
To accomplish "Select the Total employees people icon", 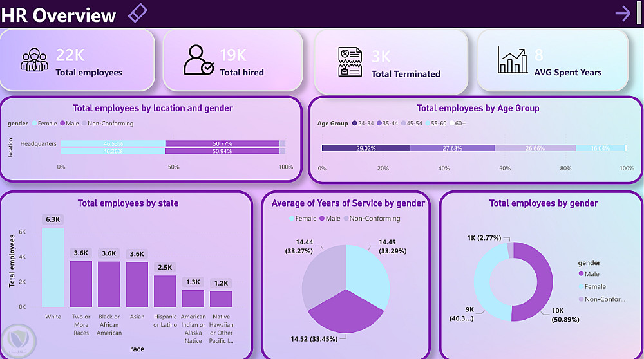I will click(x=34, y=60).
